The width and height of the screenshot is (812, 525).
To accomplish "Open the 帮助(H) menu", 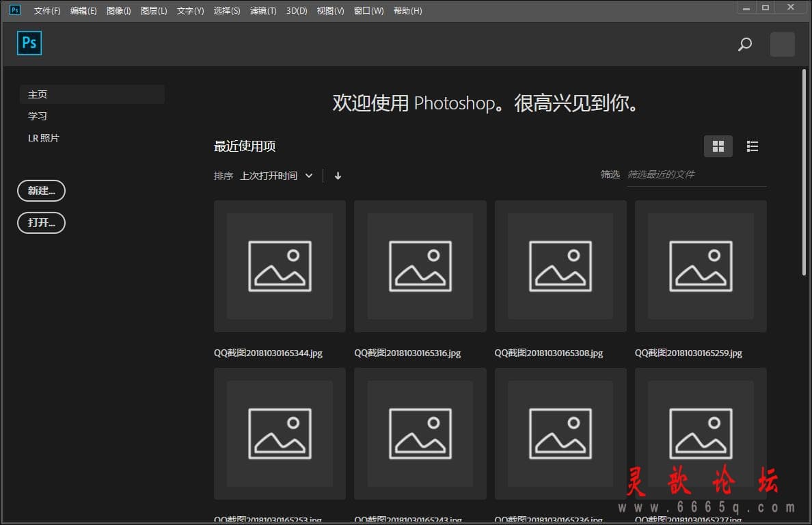I will tap(407, 10).
